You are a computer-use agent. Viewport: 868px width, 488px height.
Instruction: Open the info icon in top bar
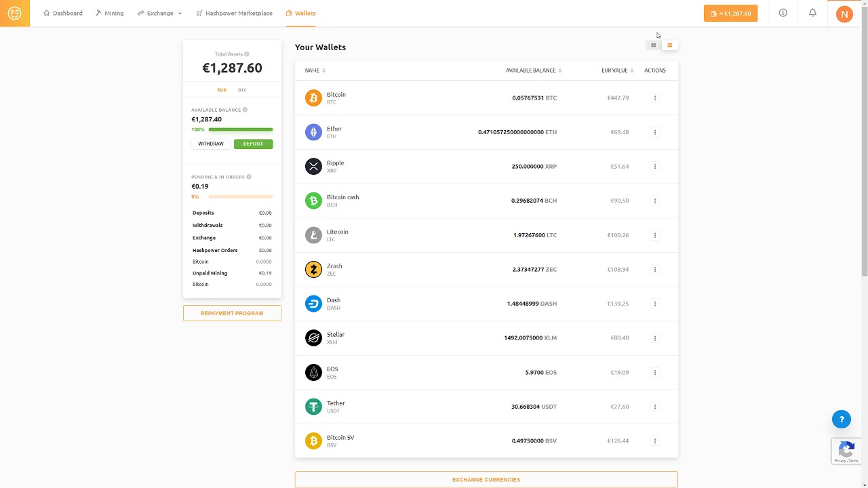tap(783, 13)
